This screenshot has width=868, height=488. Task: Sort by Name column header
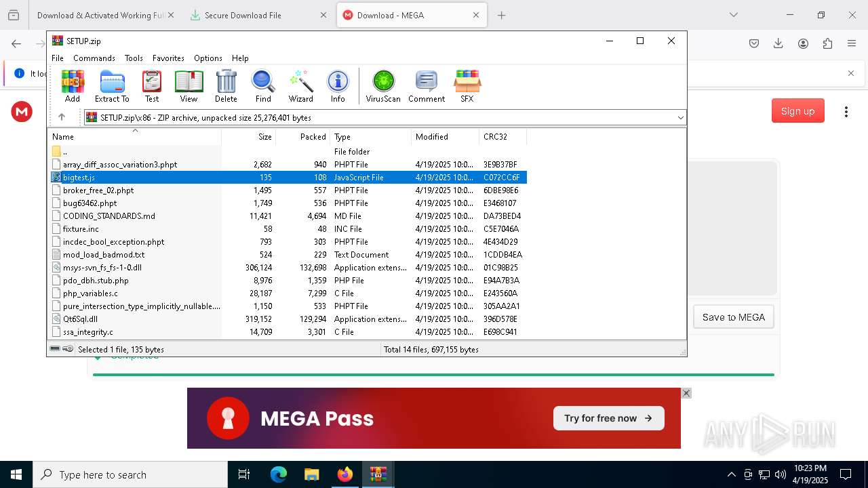coord(134,136)
